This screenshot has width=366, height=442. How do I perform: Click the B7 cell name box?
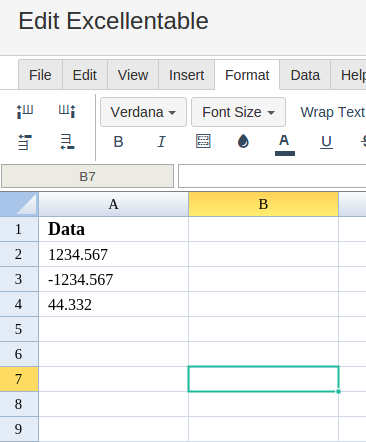tap(87, 176)
